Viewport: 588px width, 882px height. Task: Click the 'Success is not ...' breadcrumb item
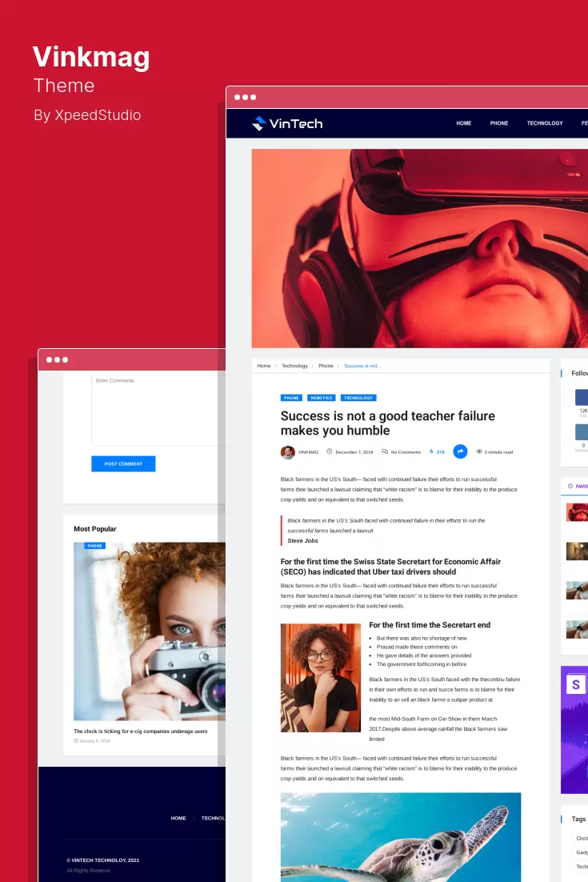(x=362, y=366)
